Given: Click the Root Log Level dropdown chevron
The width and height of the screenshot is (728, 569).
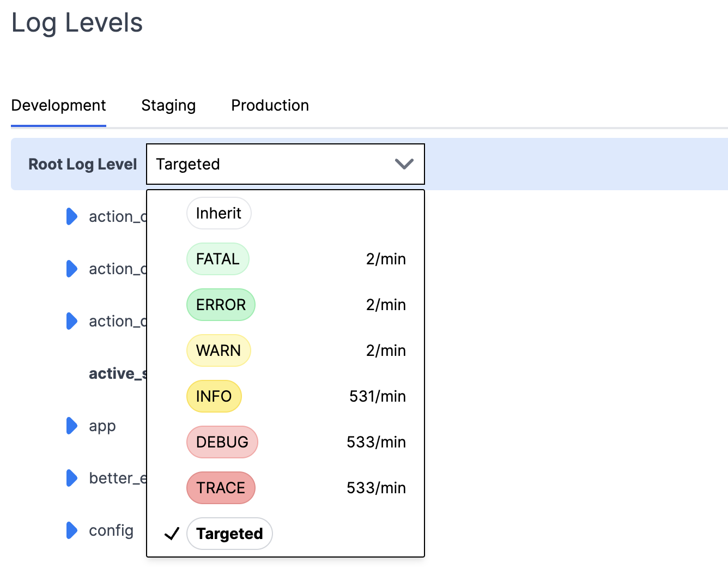Looking at the screenshot, I should [x=404, y=164].
